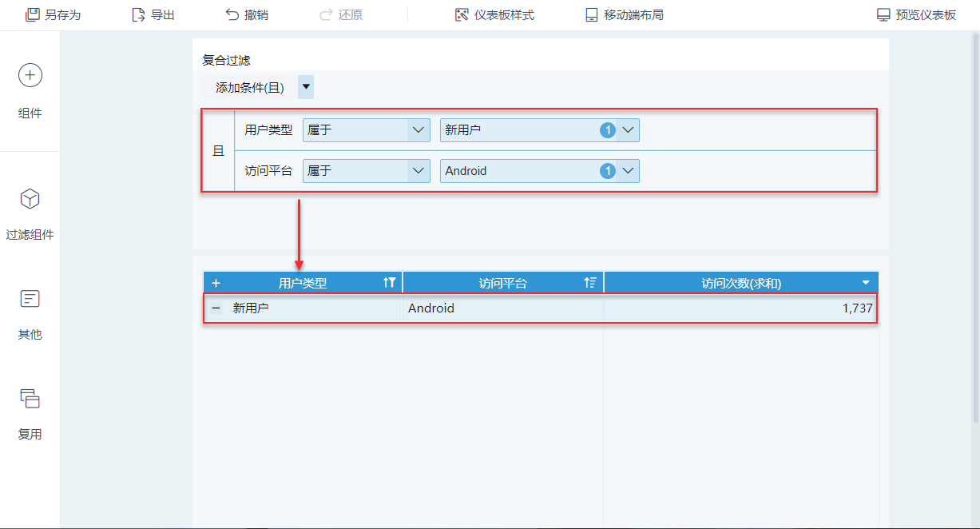
Task: Click the count badge 1 in Android dropdown
Action: click(x=608, y=171)
